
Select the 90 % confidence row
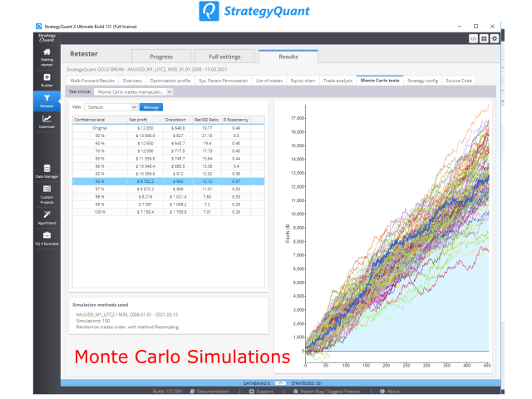[x=169, y=166]
